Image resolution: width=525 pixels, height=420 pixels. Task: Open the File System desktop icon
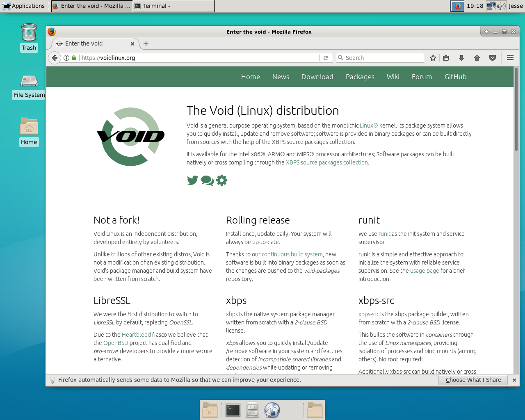coord(29,87)
